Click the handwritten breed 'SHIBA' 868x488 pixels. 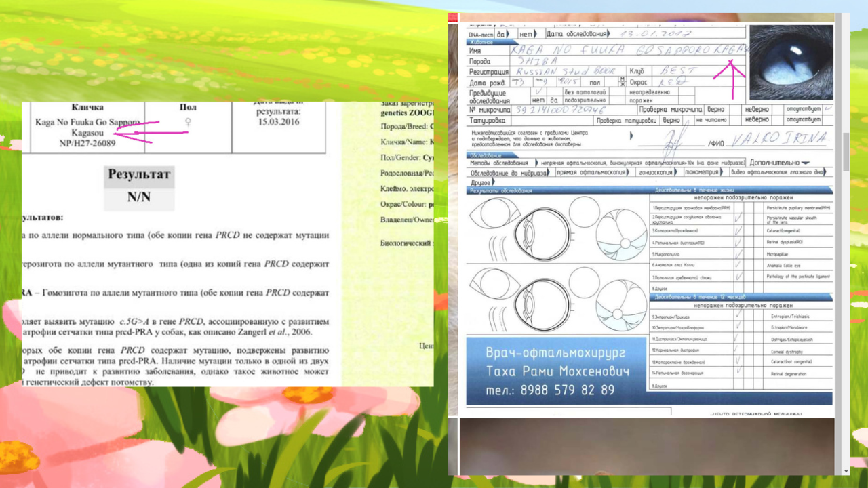click(x=536, y=60)
